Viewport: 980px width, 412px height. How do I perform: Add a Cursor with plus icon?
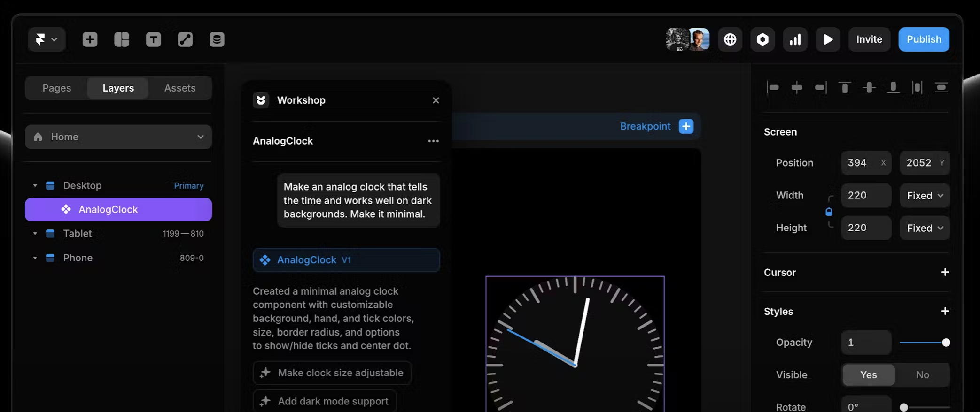tap(945, 272)
